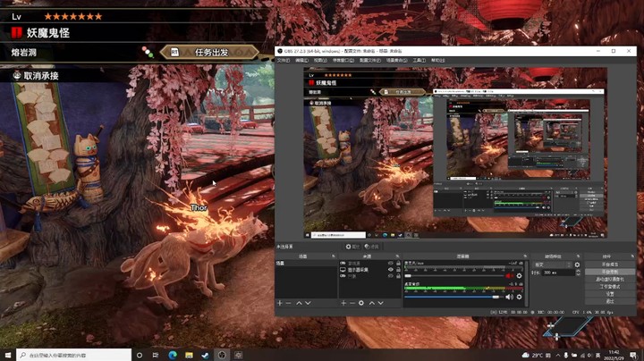Open desktop audio settings gear
The height and width of the screenshot is (361, 644).
tap(519, 297)
